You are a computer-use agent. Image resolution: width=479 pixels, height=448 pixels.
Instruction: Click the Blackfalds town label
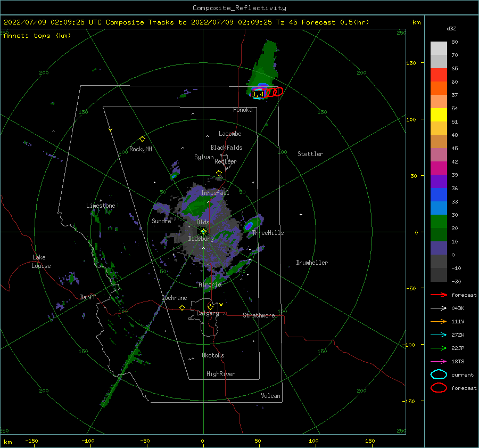[x=226, y=148]
